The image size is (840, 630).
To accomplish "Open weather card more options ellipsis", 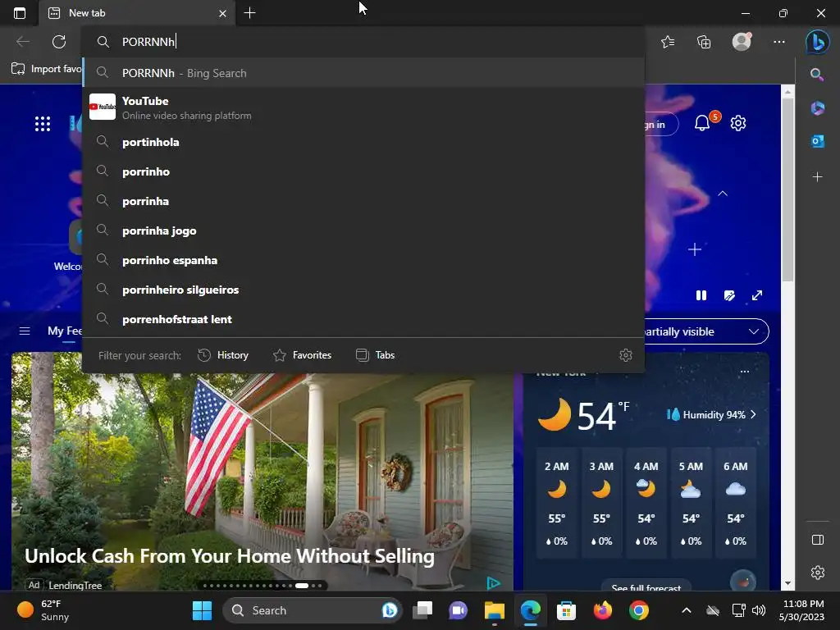I will [x=745, y=372].
